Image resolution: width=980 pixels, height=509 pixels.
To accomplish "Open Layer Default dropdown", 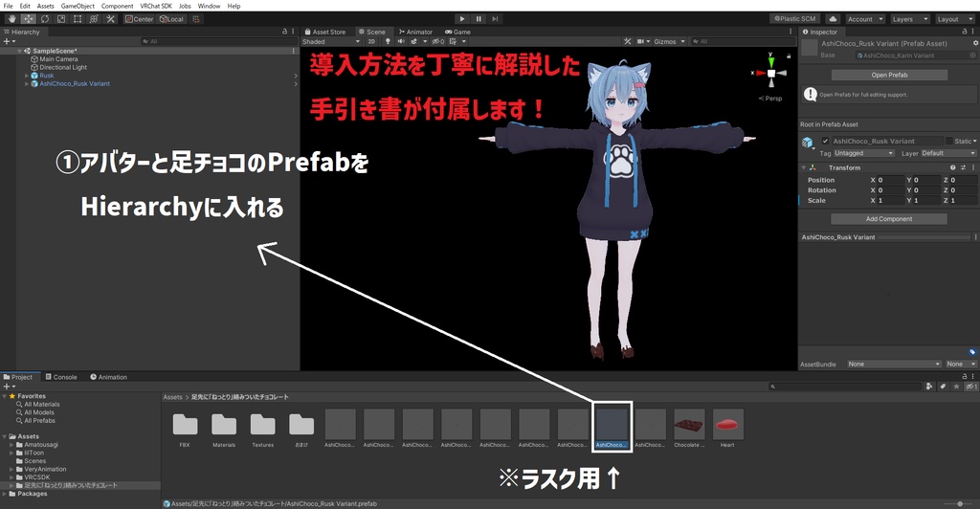I will [948, 153].
